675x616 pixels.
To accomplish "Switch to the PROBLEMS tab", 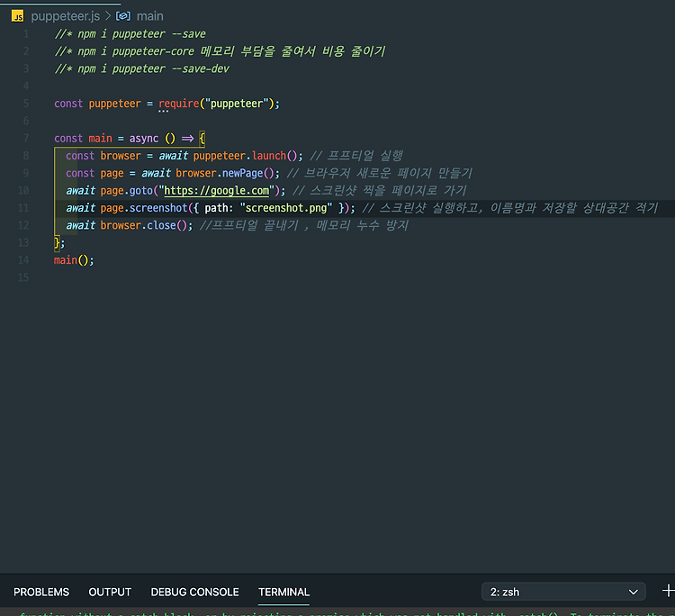I will tap(41, 592).
